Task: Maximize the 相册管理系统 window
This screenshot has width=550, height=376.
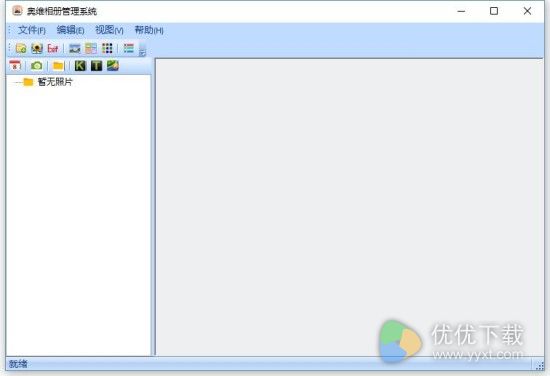Action: (x=494, y=11)
